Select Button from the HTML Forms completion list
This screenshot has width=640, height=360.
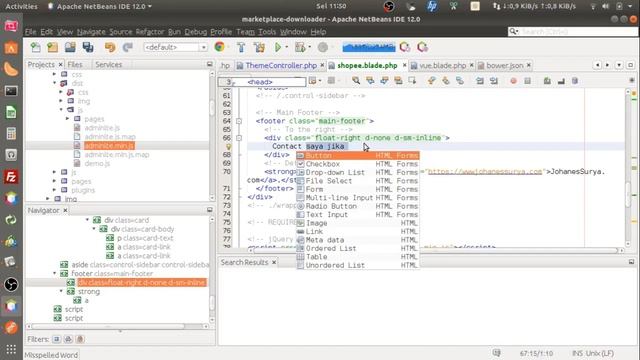point(358,156)
